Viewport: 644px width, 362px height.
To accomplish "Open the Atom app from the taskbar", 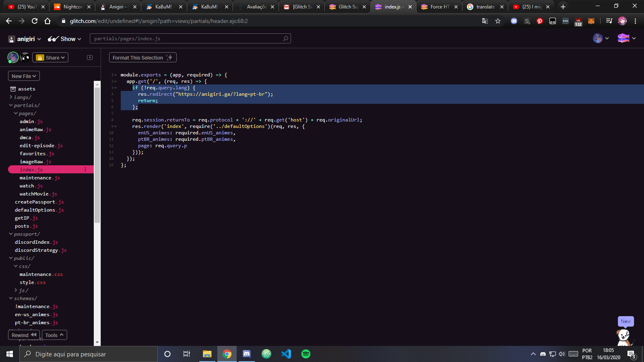I will (266, 354).
